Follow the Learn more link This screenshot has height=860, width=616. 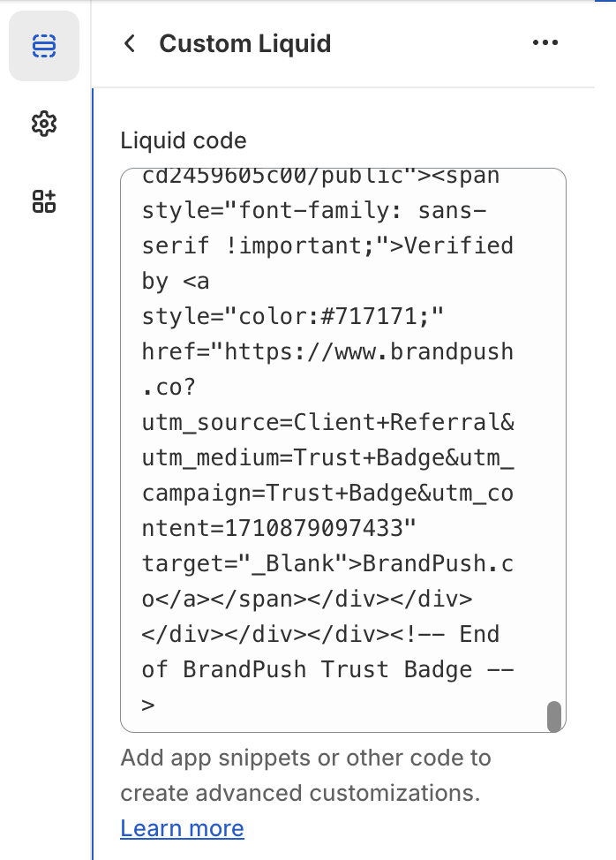pos(182,828)
